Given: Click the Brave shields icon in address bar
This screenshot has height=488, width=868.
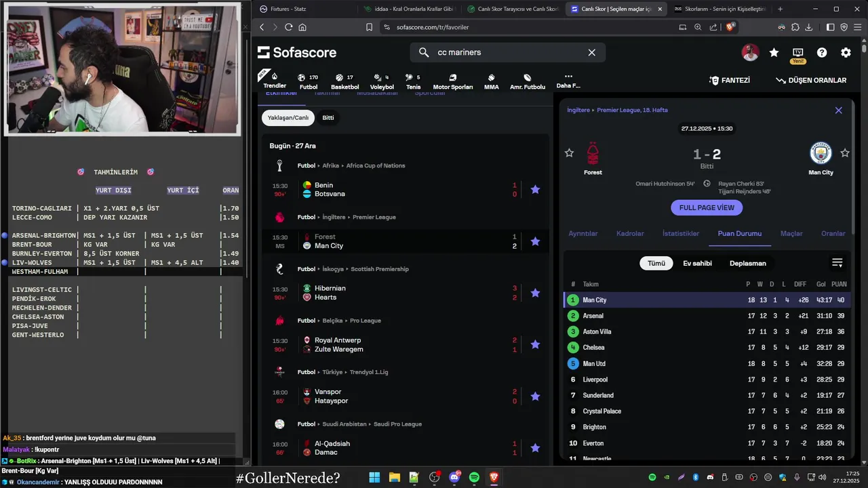Looking at the screenshot, I should click(730, 27).
